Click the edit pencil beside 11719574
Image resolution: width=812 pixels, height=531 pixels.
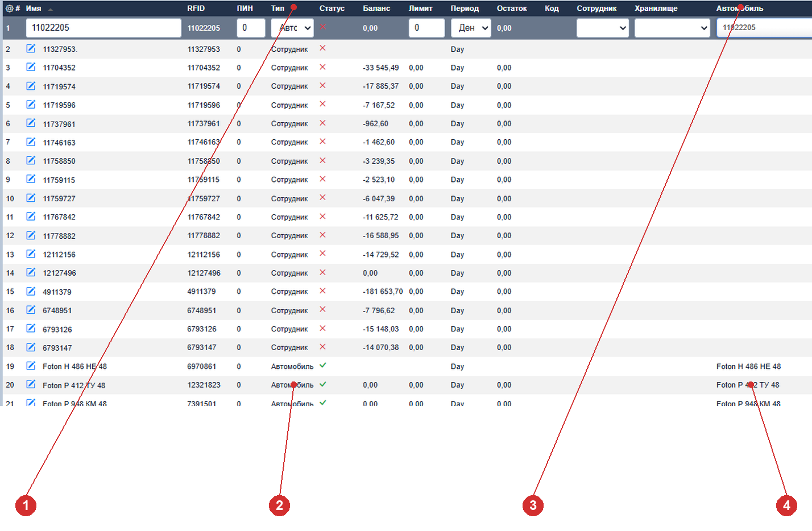click(x=31, y=86)
